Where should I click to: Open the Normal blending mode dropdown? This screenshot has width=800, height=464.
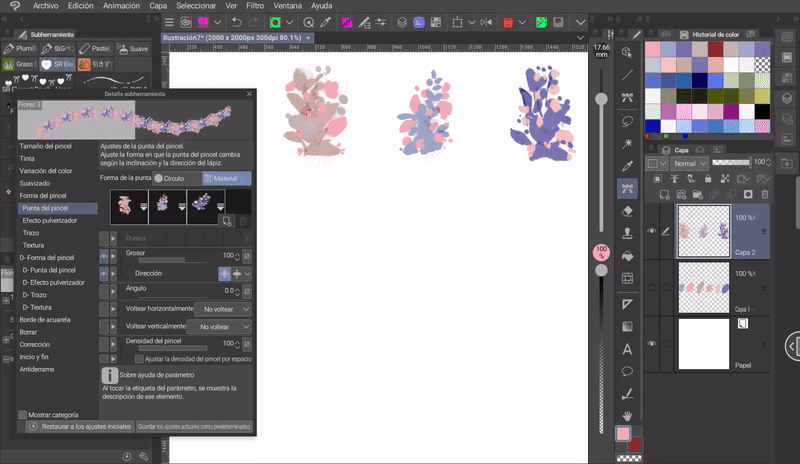690,163
